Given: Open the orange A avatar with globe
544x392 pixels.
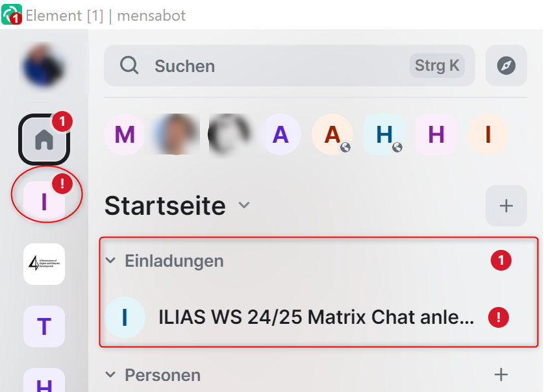Looking at the screenshot, I should click(x=332, y=134).
